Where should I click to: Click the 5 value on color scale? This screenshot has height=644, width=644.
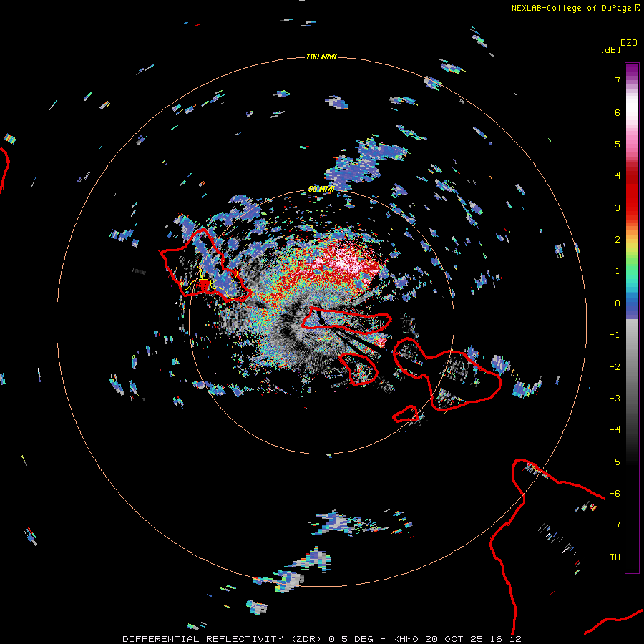point(618,144)
